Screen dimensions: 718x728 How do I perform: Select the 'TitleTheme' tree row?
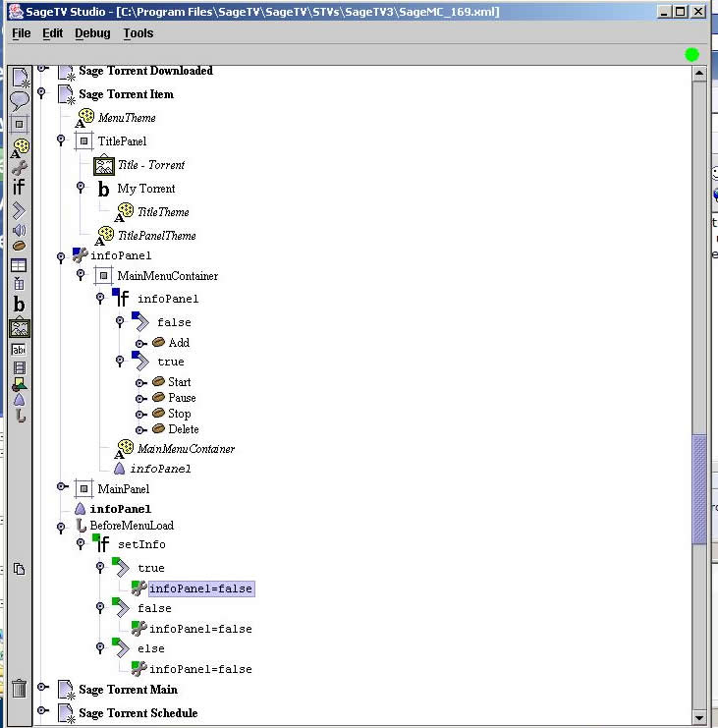pyautogui.click(x=163, y=212)
